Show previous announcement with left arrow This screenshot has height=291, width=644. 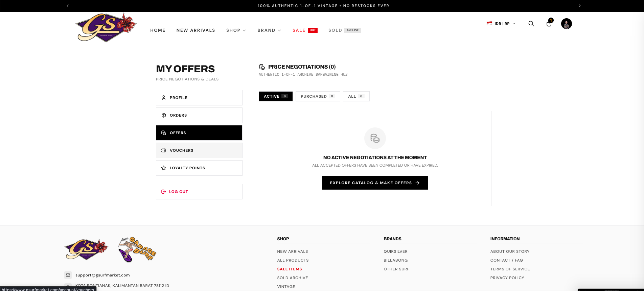point(68,6)
